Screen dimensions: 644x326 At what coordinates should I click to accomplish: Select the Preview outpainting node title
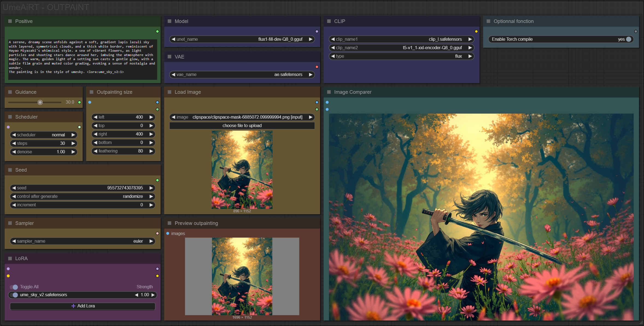(x=196, y=223)
